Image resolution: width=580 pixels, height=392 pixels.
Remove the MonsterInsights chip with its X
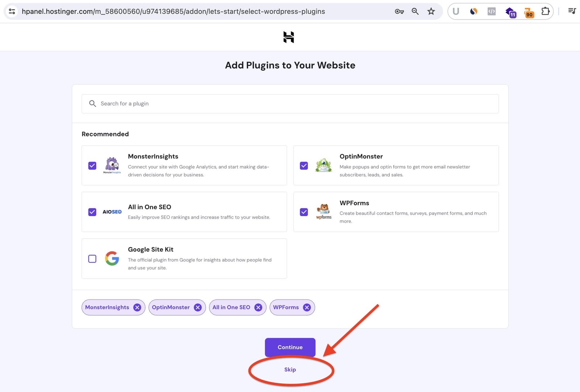click(x=137, y=308)
